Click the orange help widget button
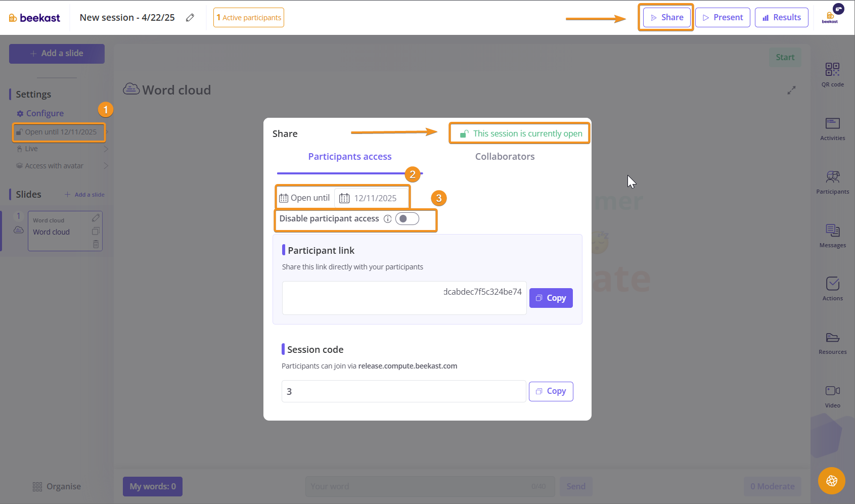The image size is (855, 504). coord(831,481)
